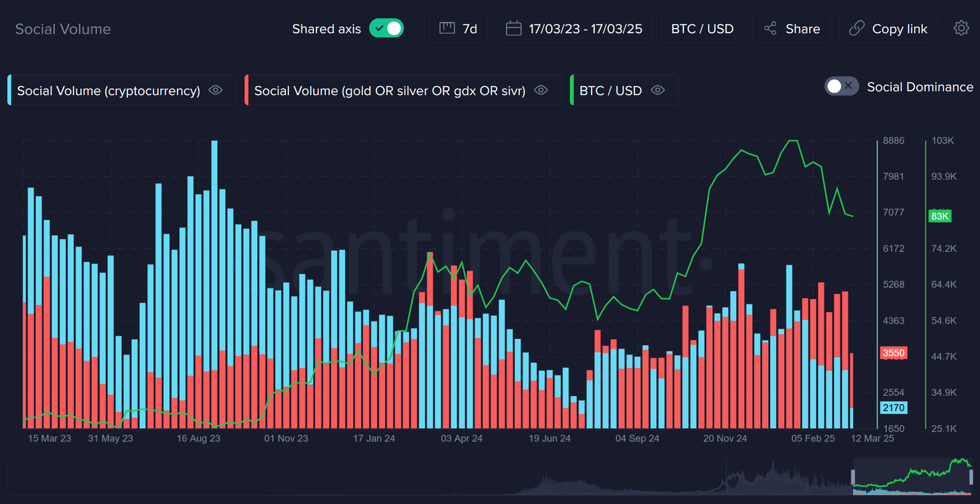Click right handle of timeline range slider
The image size is (980, 504).
(x=971, y=477)
